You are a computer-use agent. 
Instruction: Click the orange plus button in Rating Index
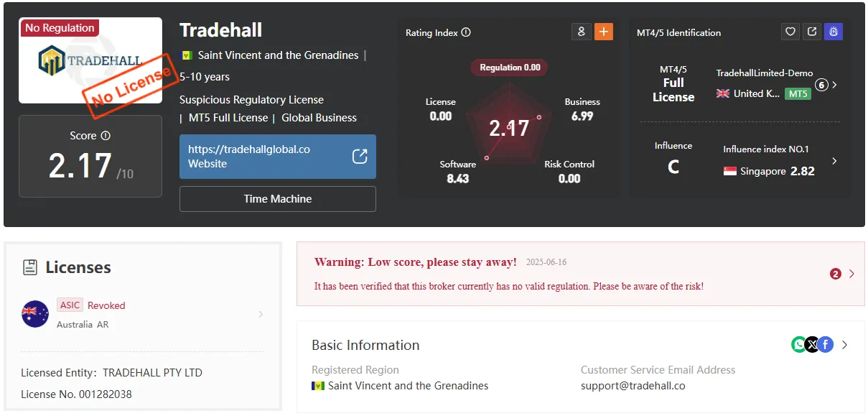coord(604,32)
